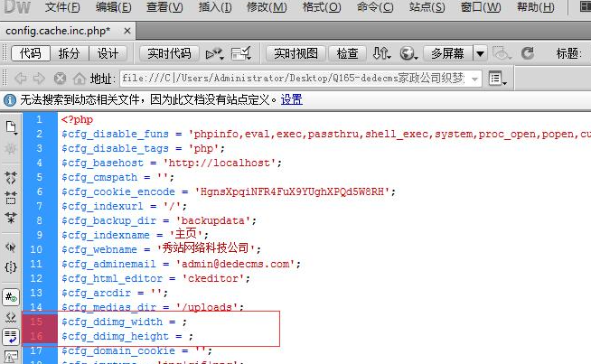The image size is (591, 364).
Task: Close the config.cache.inc.php document tab
Action: 127,31
